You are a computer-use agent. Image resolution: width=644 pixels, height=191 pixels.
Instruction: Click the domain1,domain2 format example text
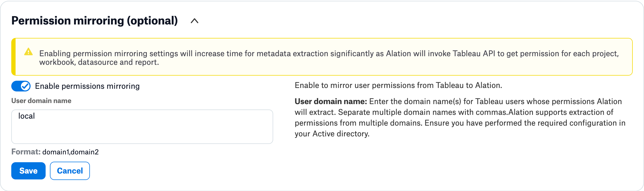71,152
